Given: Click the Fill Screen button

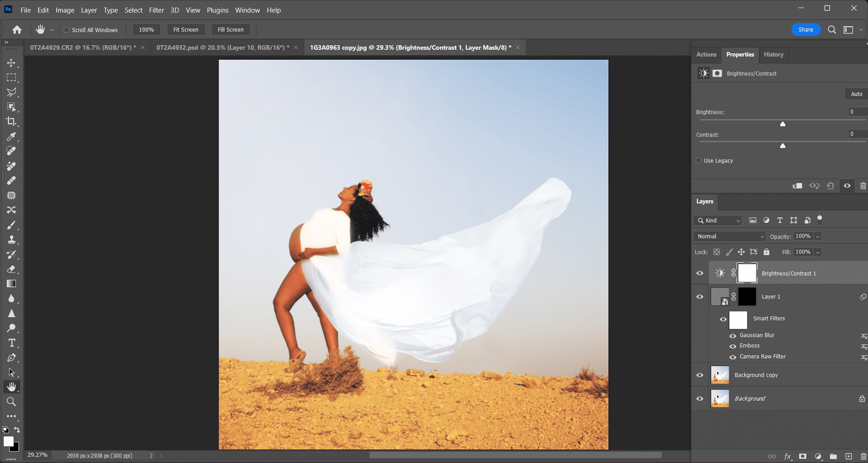Looking at the screenshot, I should click(231, 30).
